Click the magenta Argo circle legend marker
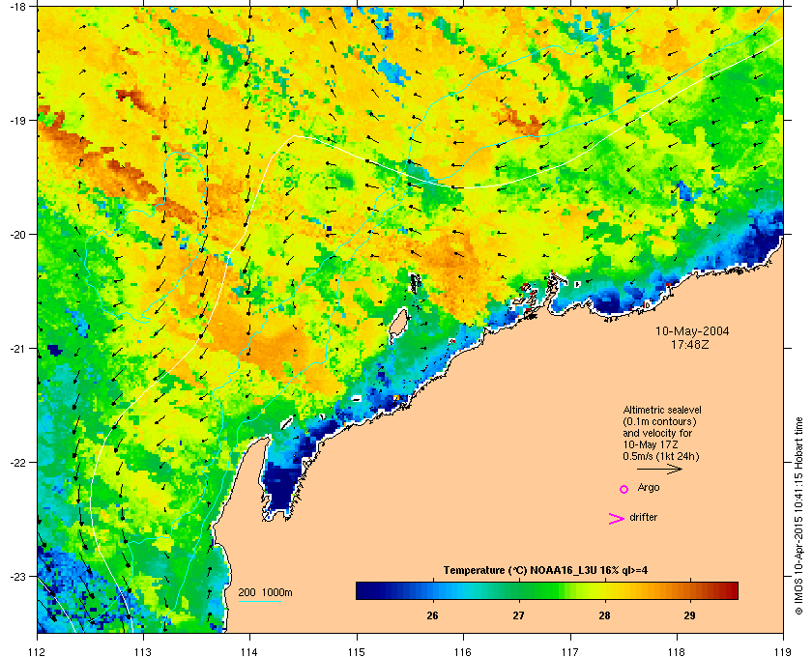812x657 pixels. click(624, 489)
